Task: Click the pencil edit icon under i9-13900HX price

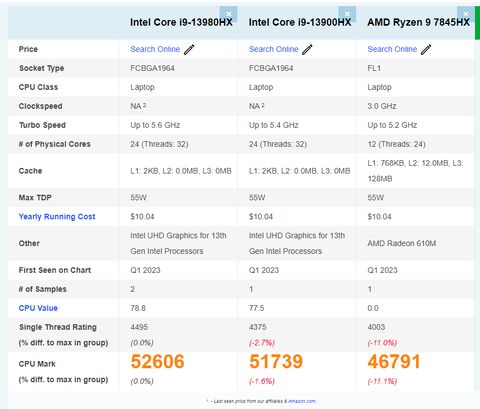Action: click(x=307, y=49)
